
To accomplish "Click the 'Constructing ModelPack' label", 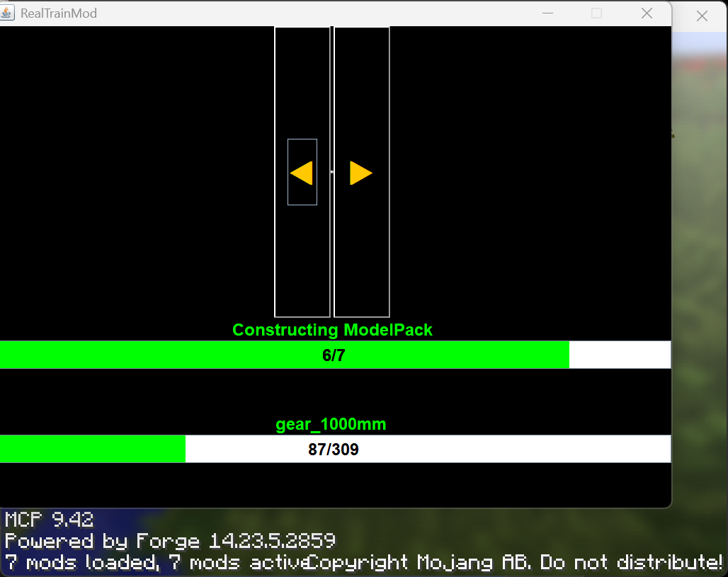I will click(x=332, y=330).
